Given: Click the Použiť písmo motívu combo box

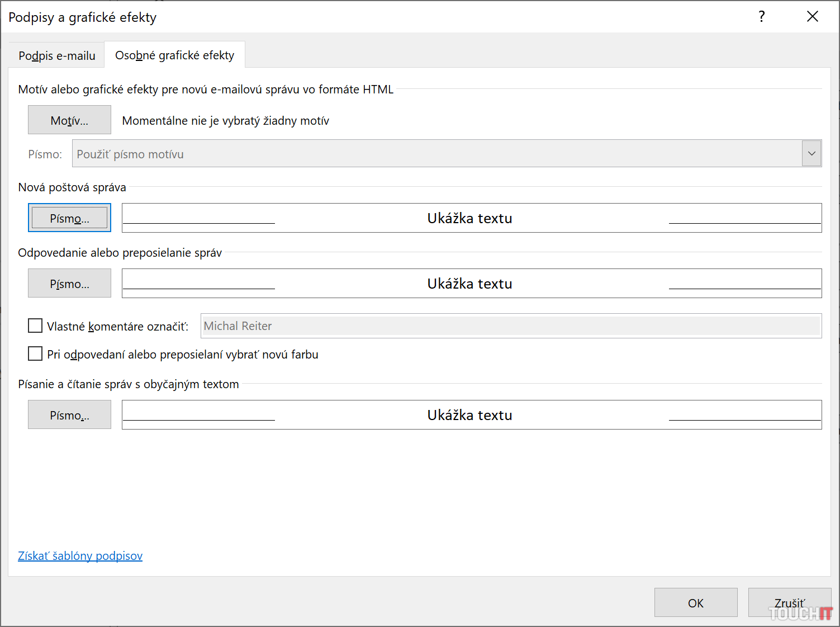Looking at the screenshot, I should click(x=436, y=154).
